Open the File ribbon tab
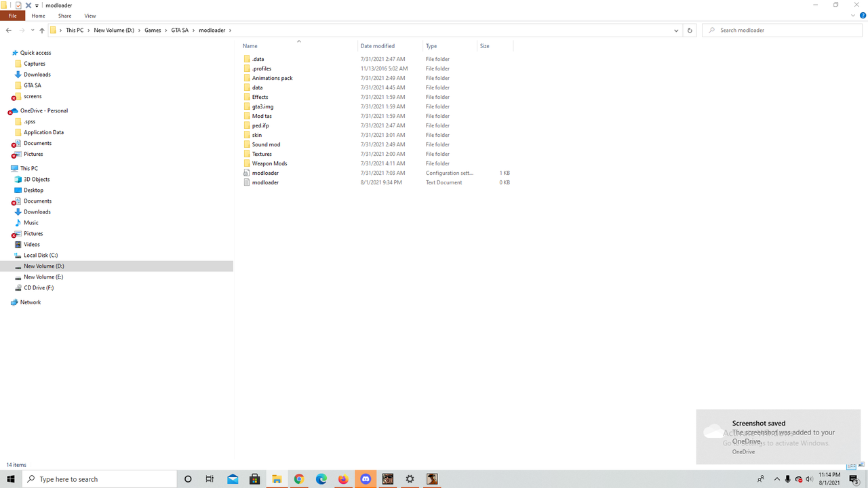Screen dimensions: 868x488 point(12,16)
